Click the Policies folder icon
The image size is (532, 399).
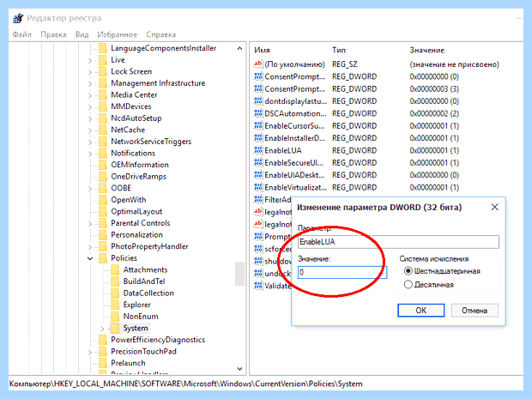103,258
